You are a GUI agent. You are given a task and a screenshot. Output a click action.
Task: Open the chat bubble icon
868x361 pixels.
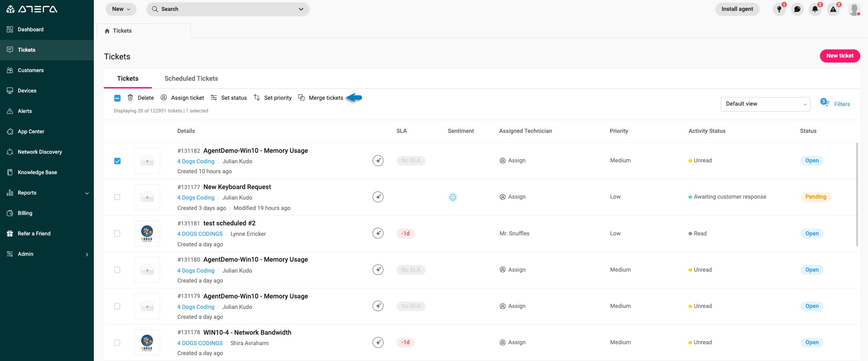tap(797, 9)
